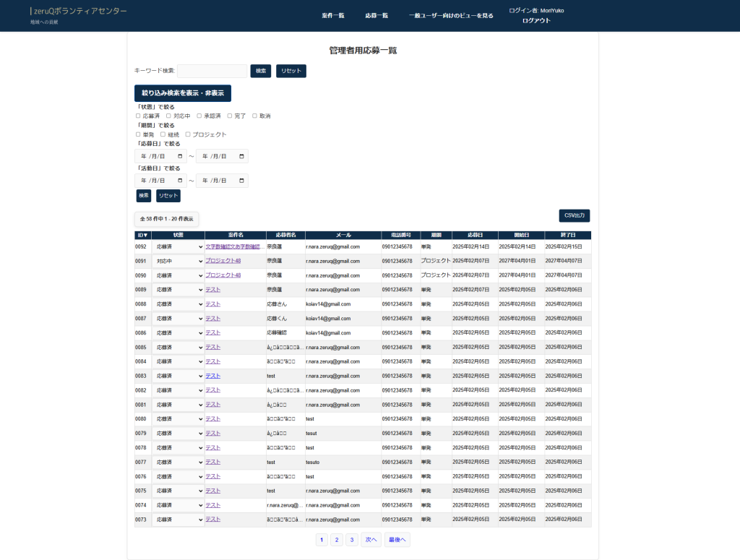The image size is (740, 560).
Task: Open 応募一覧 from the header menu
Action: pyautogui.click(x=377, y=15)
